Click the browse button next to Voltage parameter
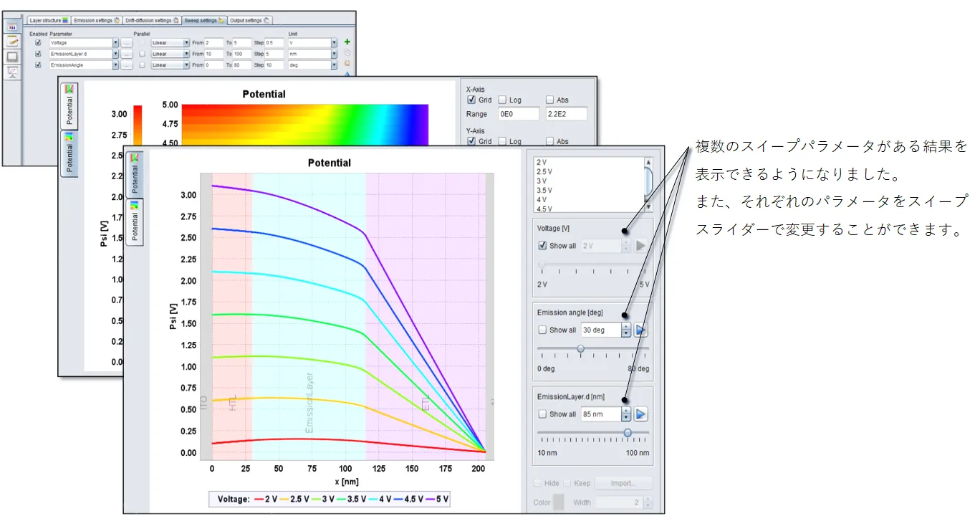The image size is (980, 516). tap(126, 43)
